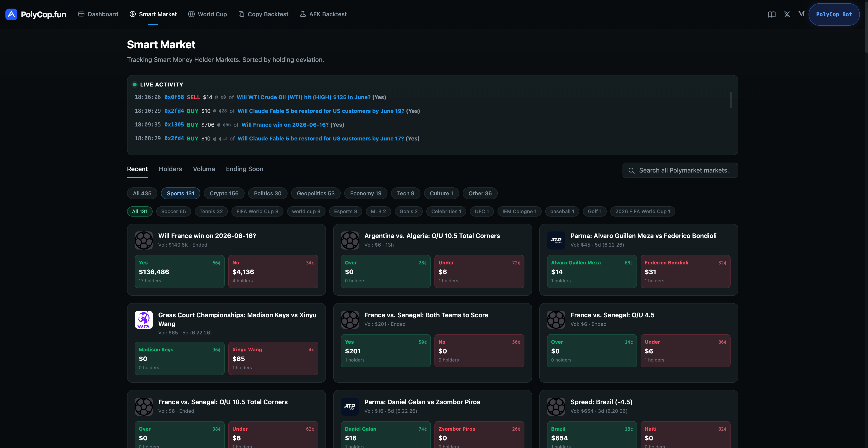The image size is (868, 448).
Task: Click ATP Tour icon for Guillen Meza match
Action: [x=556, y=240]
